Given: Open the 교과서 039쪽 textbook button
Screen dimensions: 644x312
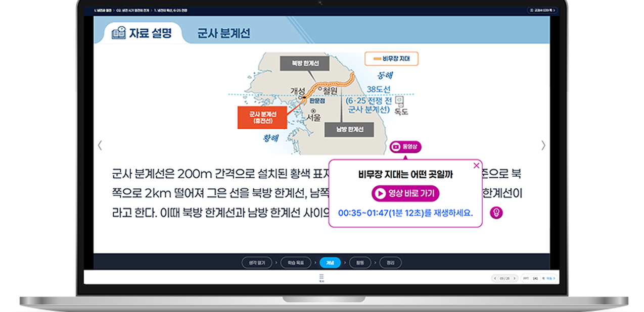Looking at the screenshot, I should (542, 10).
